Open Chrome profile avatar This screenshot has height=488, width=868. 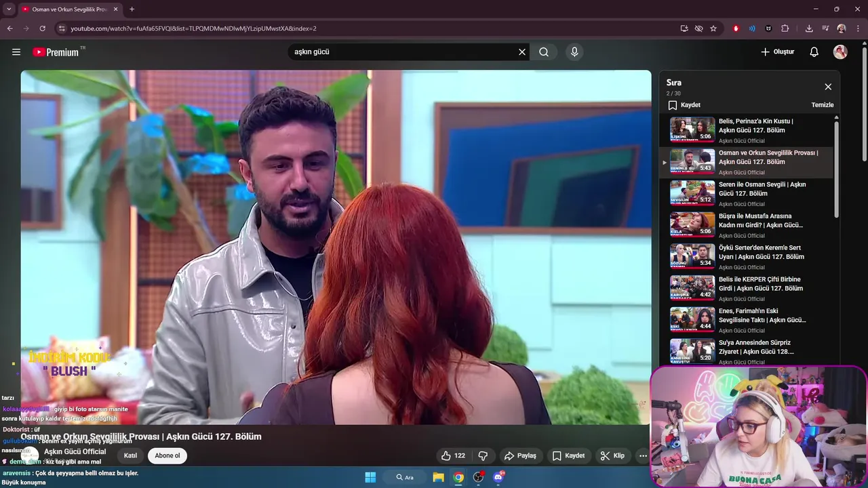click(842, 28)
